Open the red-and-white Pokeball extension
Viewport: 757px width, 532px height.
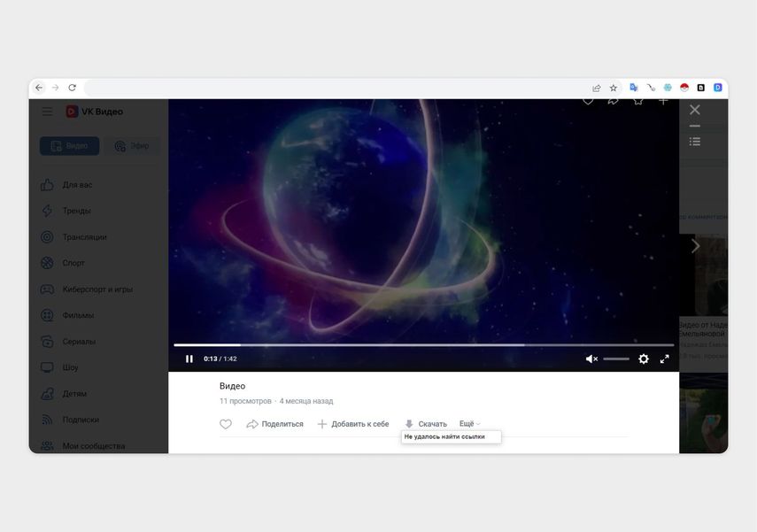click(684, 88)
